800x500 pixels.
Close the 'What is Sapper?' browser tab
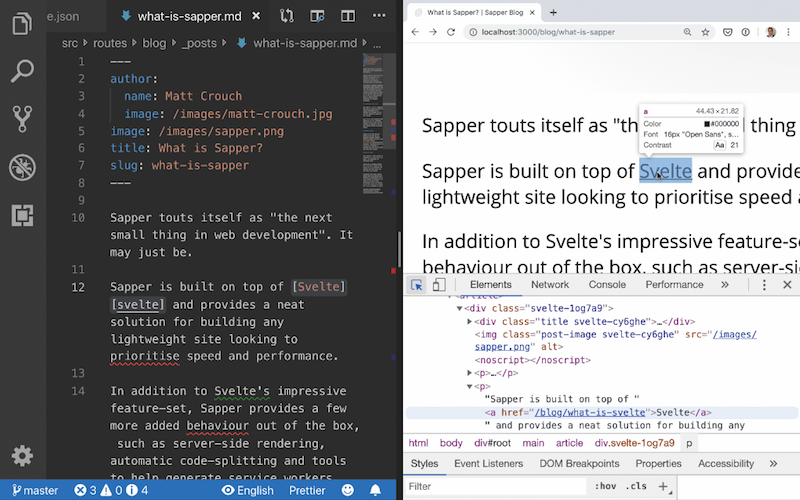pos(532,12)
